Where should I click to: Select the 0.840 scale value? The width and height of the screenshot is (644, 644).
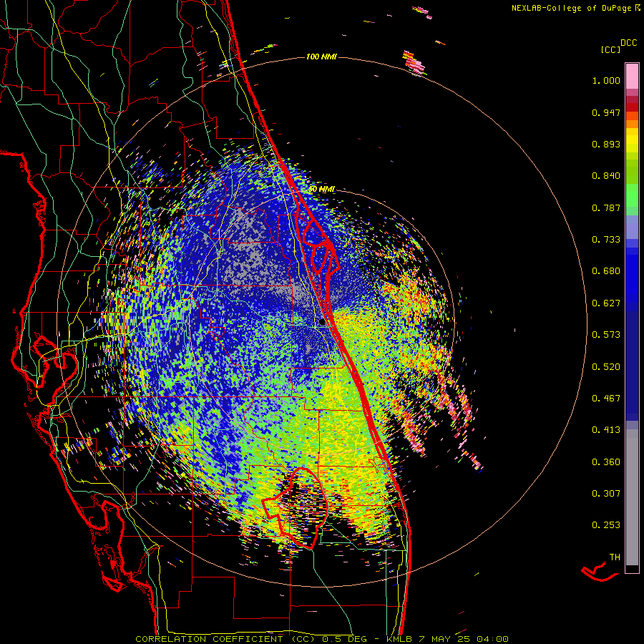point(606,176)
